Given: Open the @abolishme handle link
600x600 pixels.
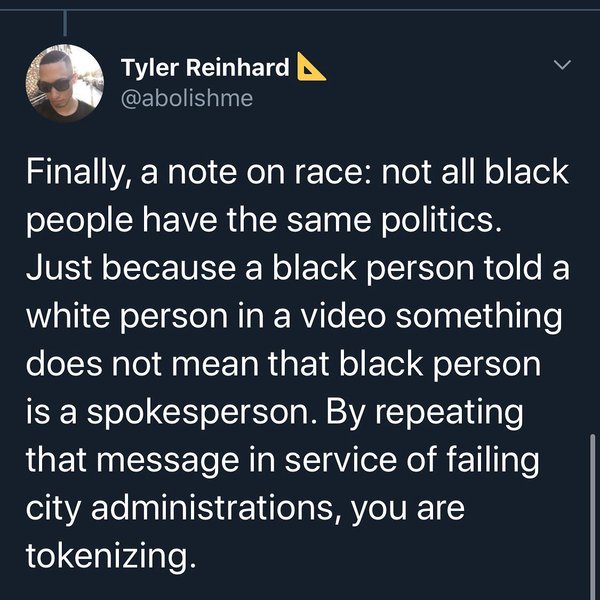Looking at the screenshot, I should pos(185,98).
